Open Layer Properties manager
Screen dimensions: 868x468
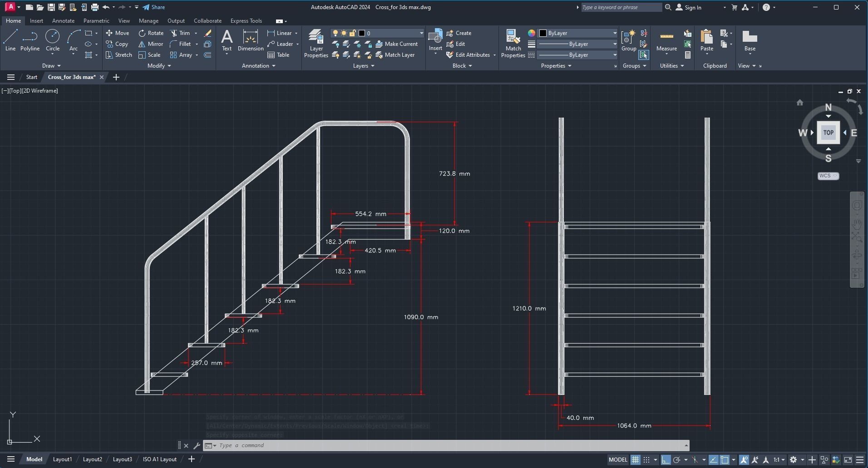coord(316,44)
